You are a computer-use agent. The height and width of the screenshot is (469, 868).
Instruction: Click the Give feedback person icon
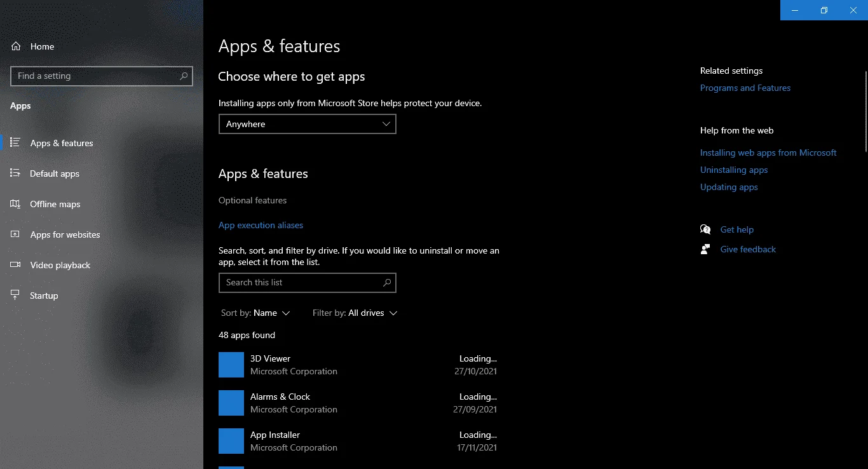(x=705, y=249)
